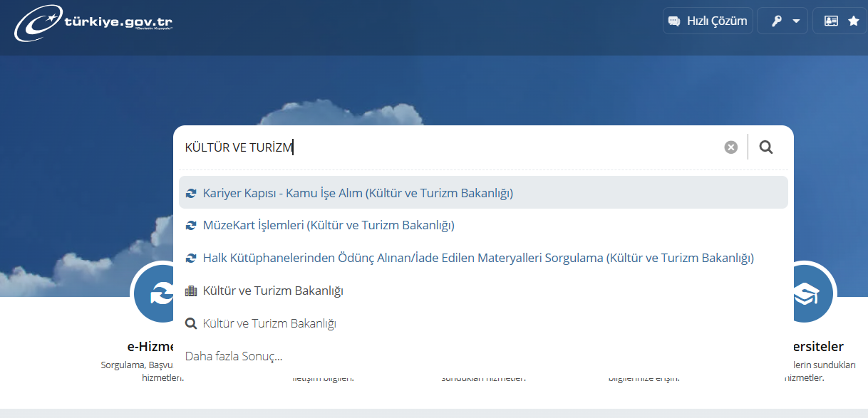The image size is (868, 418).
Task: Click the magnifier search icon
Action: 766,147
